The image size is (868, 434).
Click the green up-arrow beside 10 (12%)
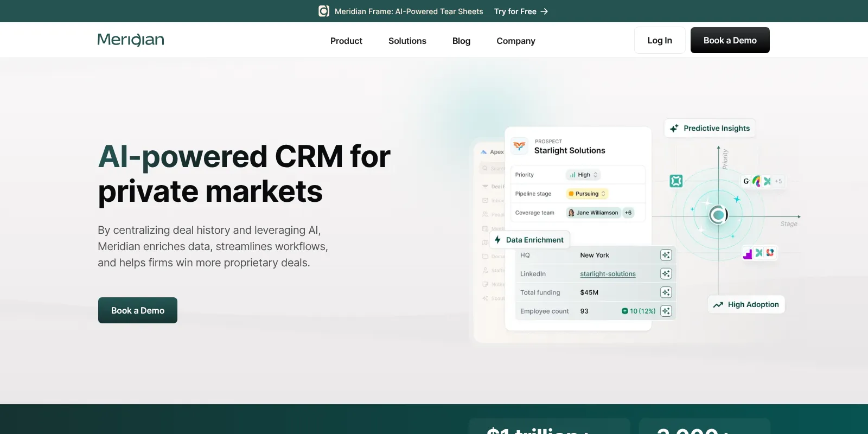[625, 311]
